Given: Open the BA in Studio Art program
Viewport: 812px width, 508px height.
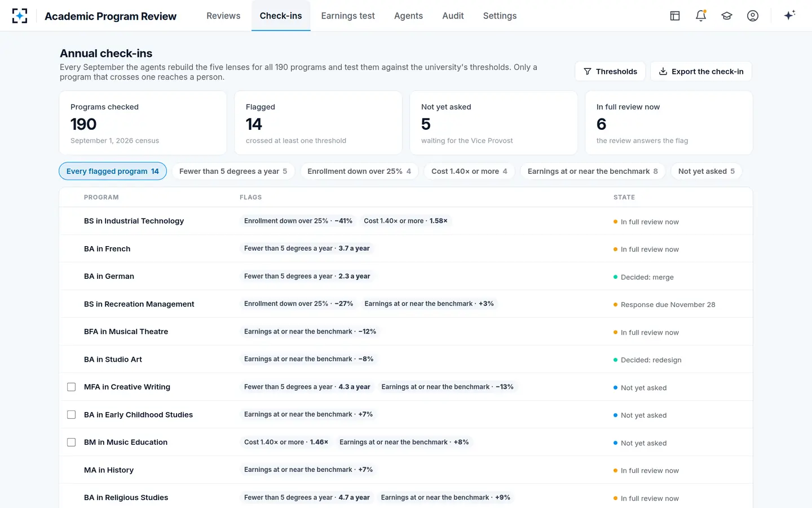Looking at the screenshot, I should click(113, 360).
